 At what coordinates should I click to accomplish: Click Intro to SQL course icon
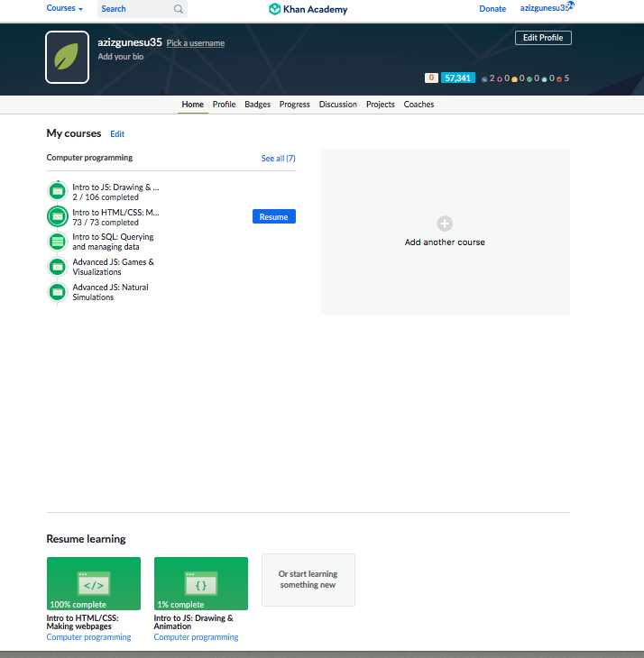coord(58,242)
